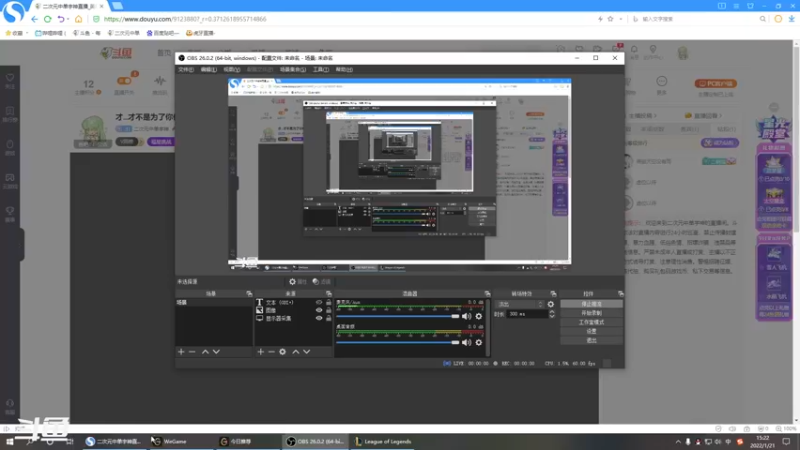Image resolution: width=800 pixels, height=450 pixels.
Task: Open source properties gear in sources toolbar
Action: [x=283, y=352]
